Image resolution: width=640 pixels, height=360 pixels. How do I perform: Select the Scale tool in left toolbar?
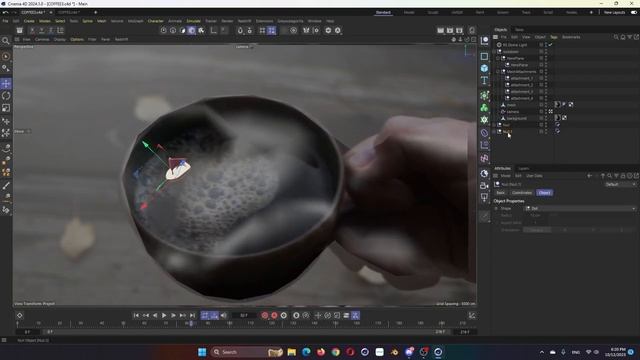(6, 108)
